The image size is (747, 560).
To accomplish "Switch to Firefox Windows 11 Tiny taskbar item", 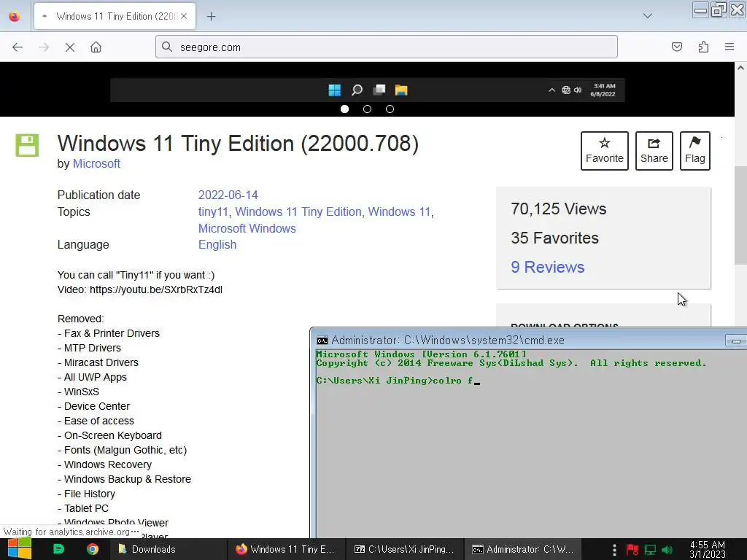I will (286, 549).
